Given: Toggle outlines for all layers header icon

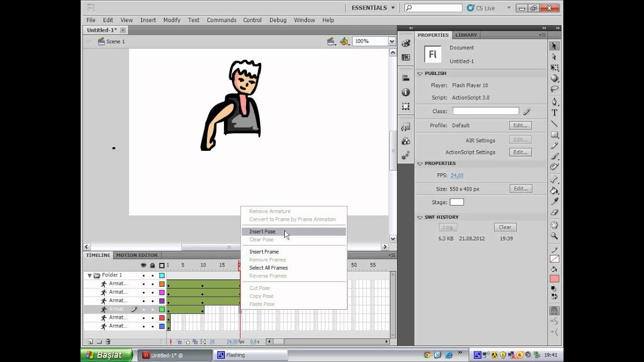Looking at the screenshot, I should click(162, 265).
